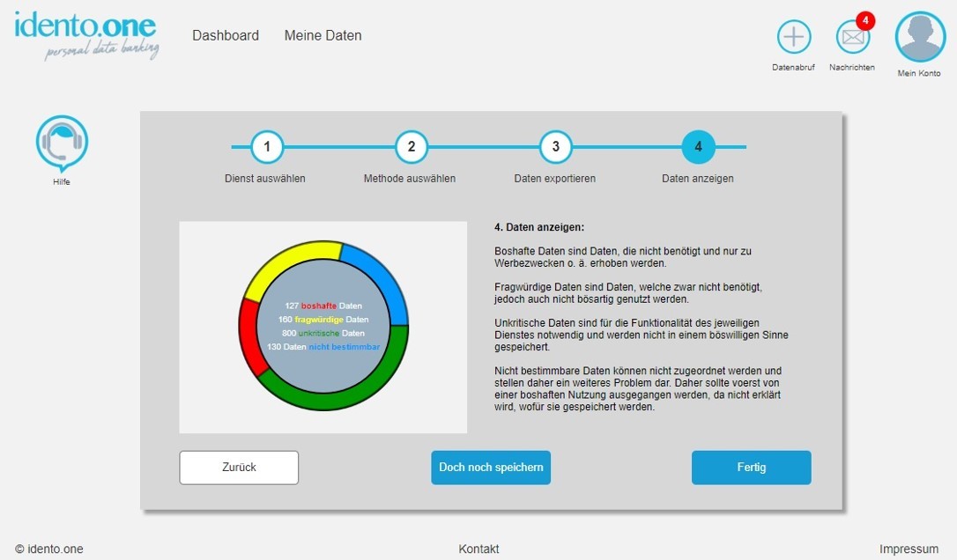The width and height of the screenshot is (957, 560).
Task: Click the red notification badge on Nachrichten
Action: click(865, 20)
